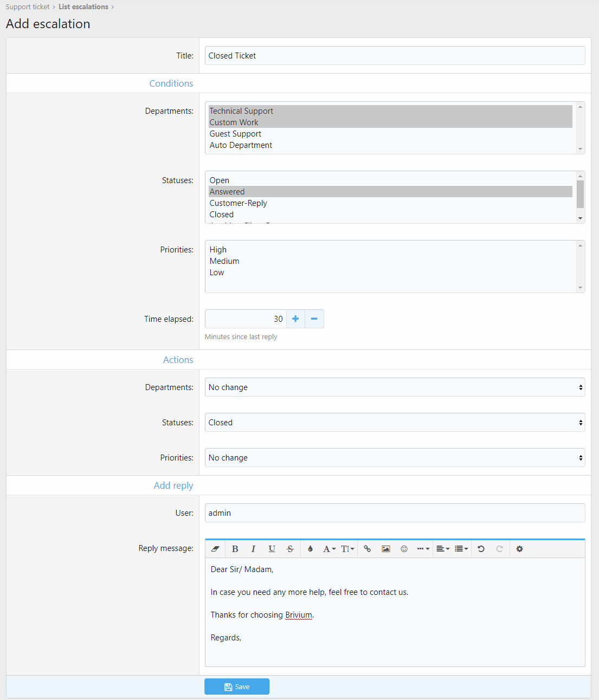599x700 pixels.
Task: Open Actions Departments dropdown
Action: click(395, 387)
